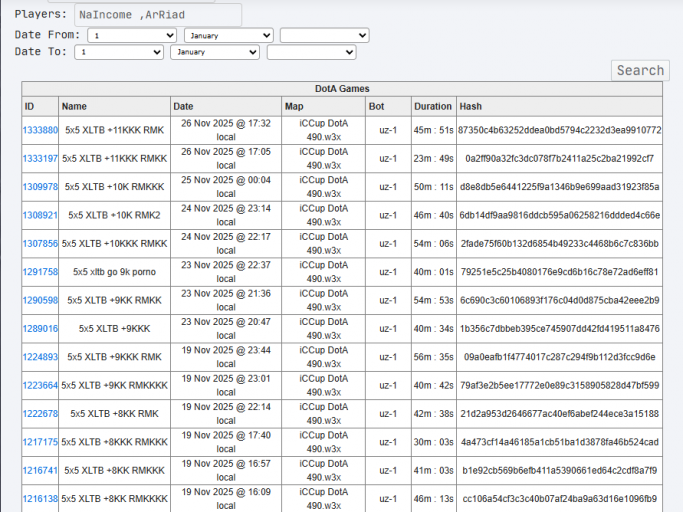This screenshot has width=683, height=512.
Task: Select game name 5x5 XLTB +11KKK RMKK
Action: [115, 158]
